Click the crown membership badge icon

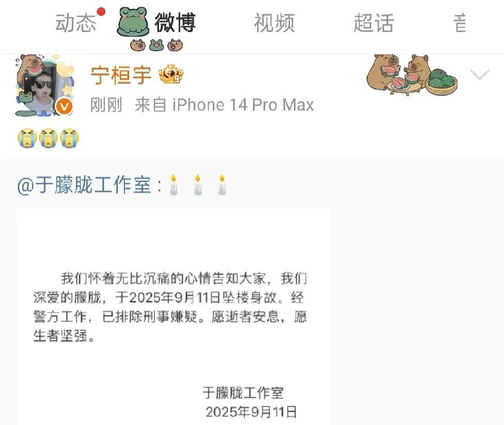pos(171,74)
